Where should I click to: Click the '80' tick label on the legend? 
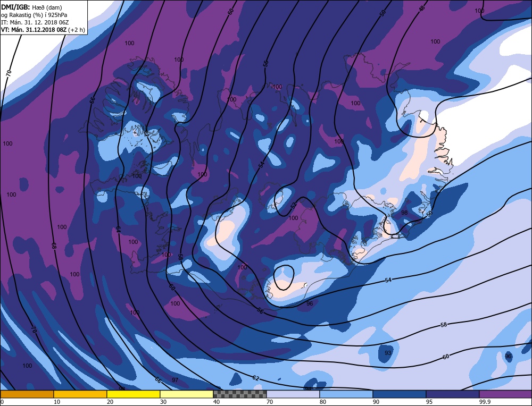(x=323, y=402)
